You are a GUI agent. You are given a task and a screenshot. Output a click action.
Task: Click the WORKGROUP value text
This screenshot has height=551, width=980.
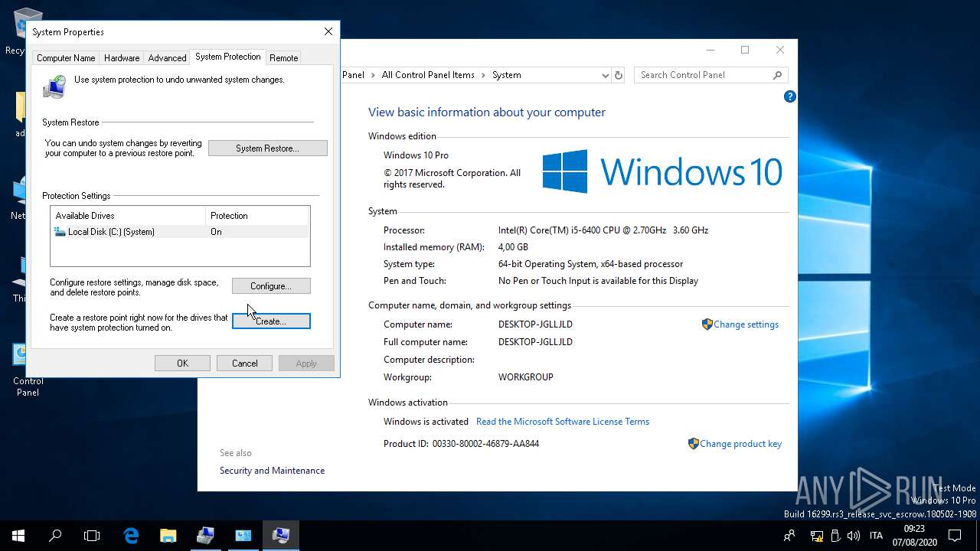[525, 377]
